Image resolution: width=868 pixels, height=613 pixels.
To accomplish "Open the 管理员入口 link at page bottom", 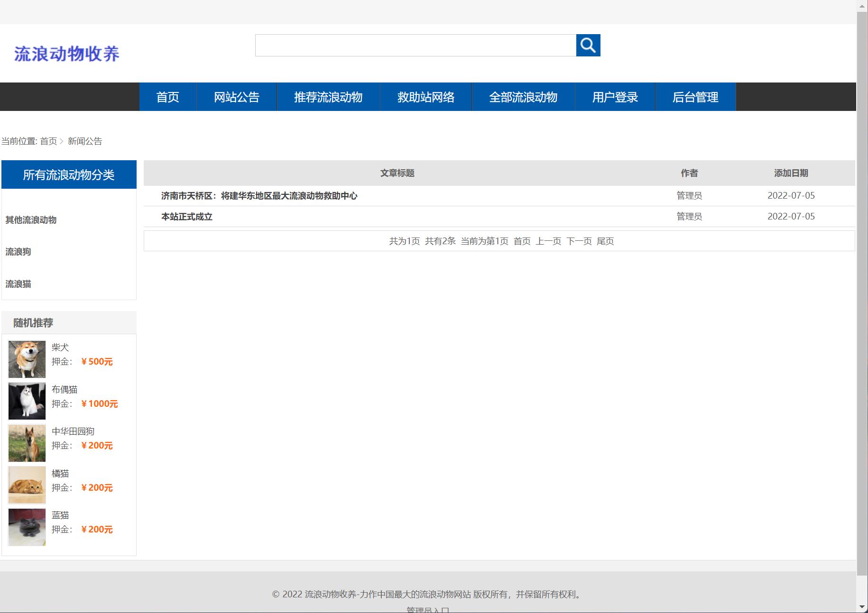I will (x=426, y=610).
